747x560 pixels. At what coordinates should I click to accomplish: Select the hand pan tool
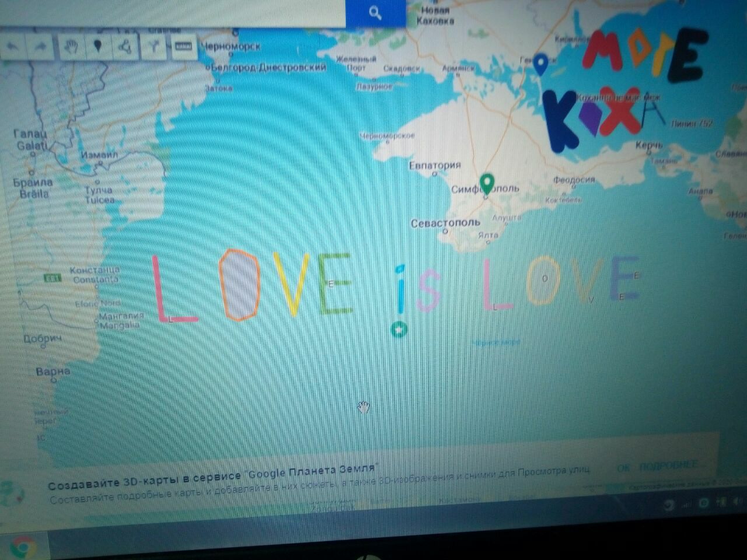click(x=71, y=47)
